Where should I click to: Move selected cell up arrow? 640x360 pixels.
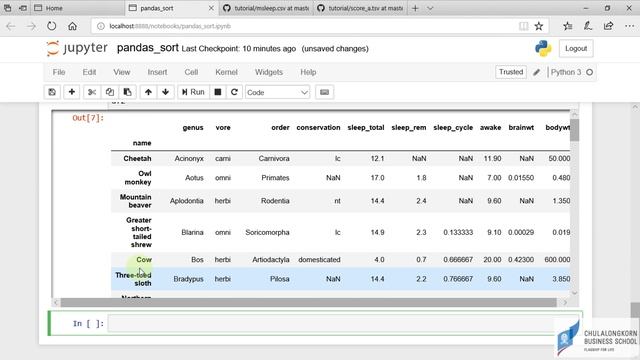point(148,92)
